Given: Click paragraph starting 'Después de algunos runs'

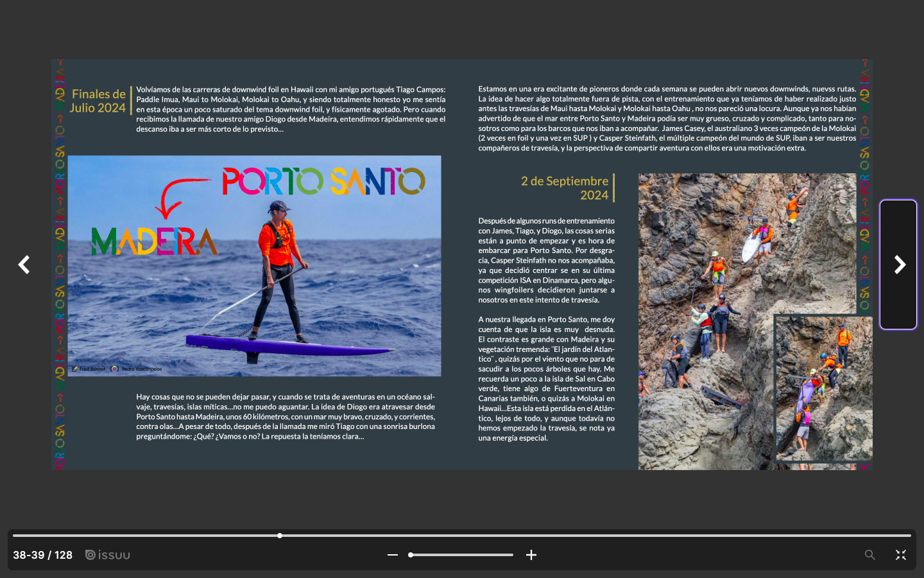Looking at the screenshot, I should point(546,260).
